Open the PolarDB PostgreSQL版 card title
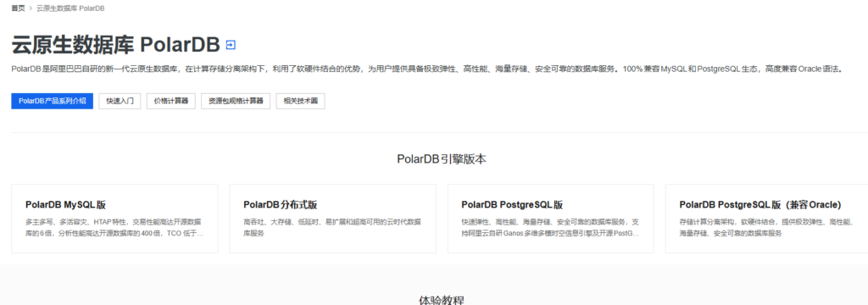Viewport: 868px width, 305px height. tap(512, 205)
